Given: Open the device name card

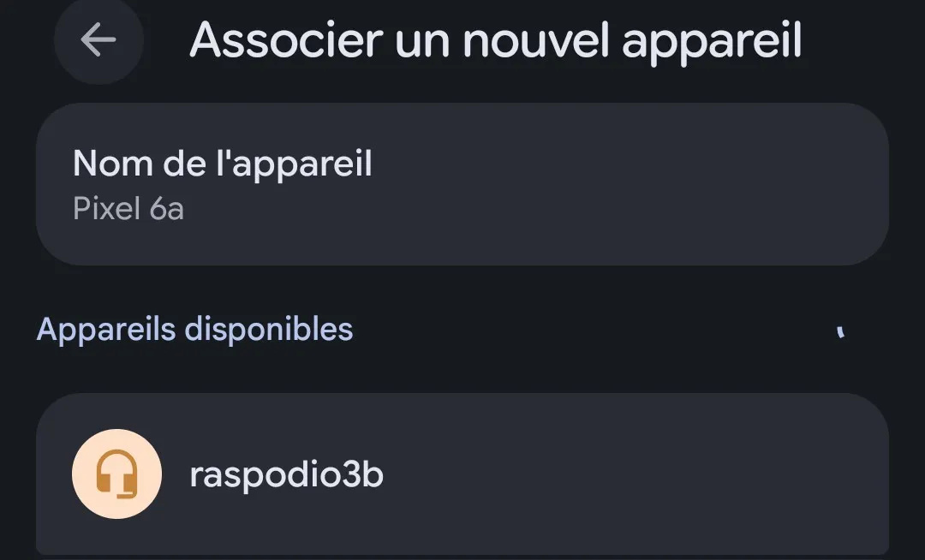Looking at the screenshot, I should pyautogui.click(x=462, y=184).
